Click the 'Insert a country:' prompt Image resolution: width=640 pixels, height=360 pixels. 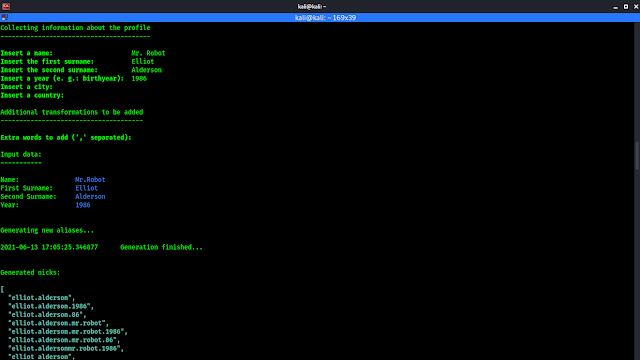pos(32,96)
